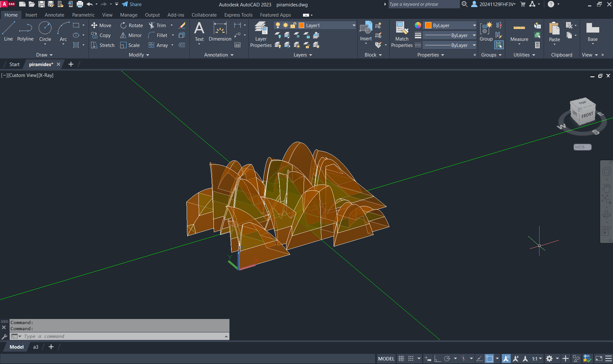Select the Measure utility
Image resolution: width=613 pixels, height=364 pixels.
pos(519,33)
